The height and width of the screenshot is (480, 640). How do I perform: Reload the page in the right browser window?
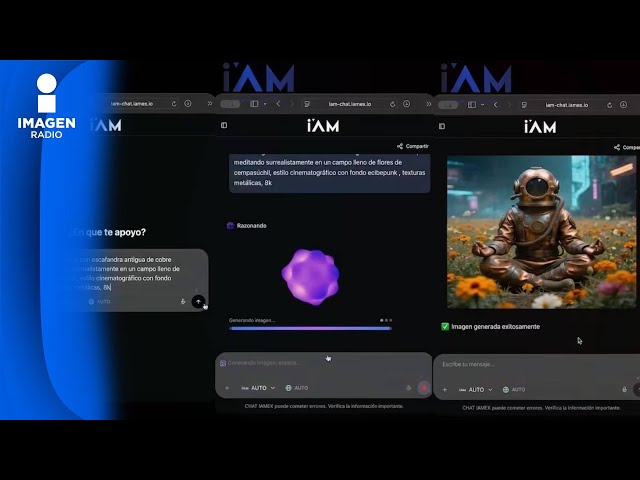click(609, 105)
